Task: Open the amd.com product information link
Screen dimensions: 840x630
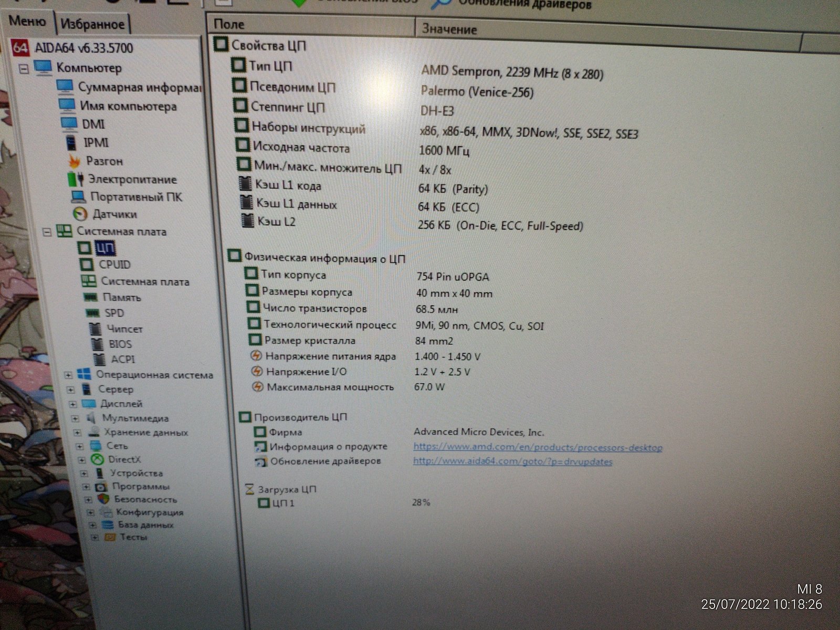Action: pos(538,448)
